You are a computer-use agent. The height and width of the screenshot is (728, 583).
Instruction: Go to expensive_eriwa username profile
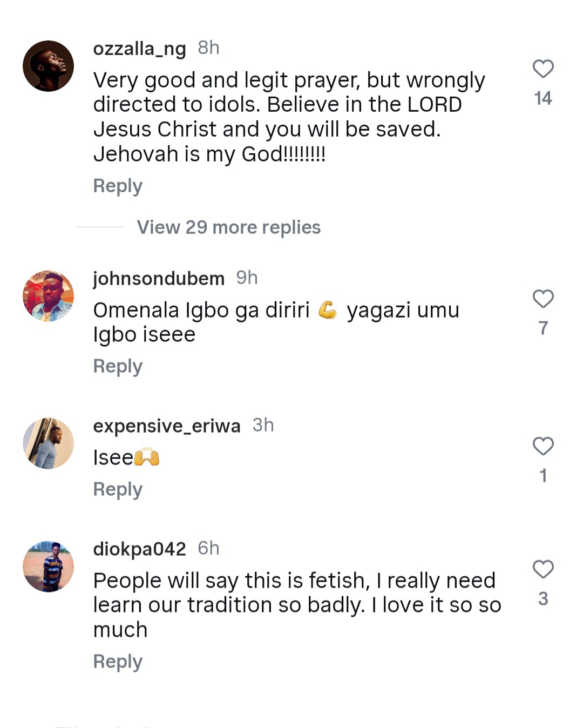[x=166, y=426]
